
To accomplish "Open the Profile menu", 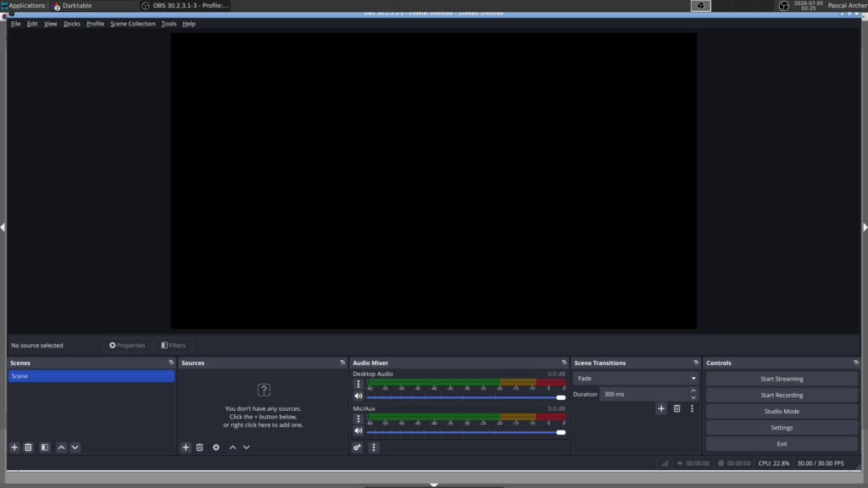I will (x=95, y=24).
